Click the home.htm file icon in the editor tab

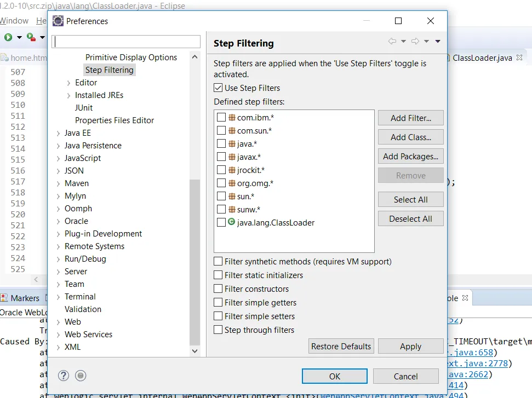pyautogui.click(x=4, y=57)
